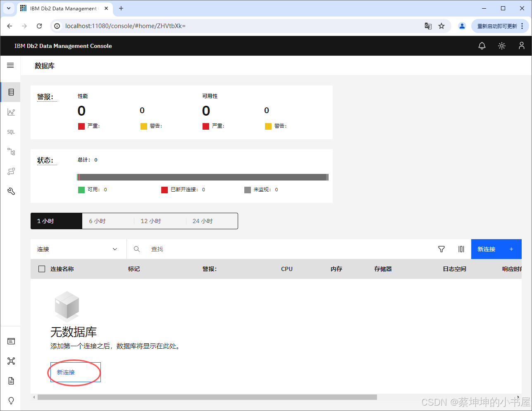Image resolution: width=532 pixels, height=411 pixels.
Task: Open notifications via the bell icon
Action: (482, 45)
